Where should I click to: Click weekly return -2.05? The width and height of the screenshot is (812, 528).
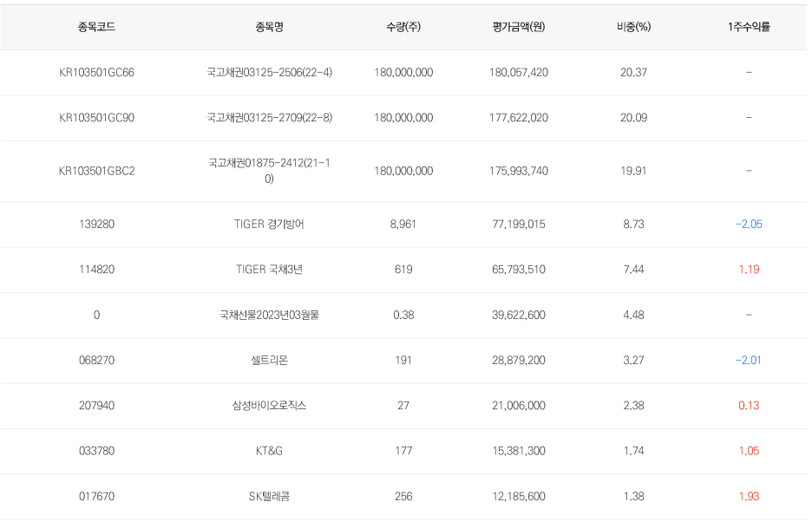[749, 225]
